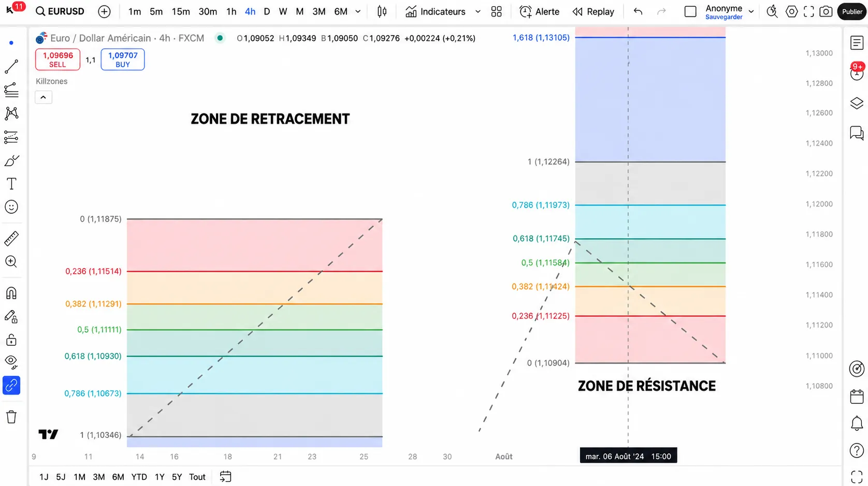
Task: Toggle drawing sync link tool
Action: tap(11, 385)
